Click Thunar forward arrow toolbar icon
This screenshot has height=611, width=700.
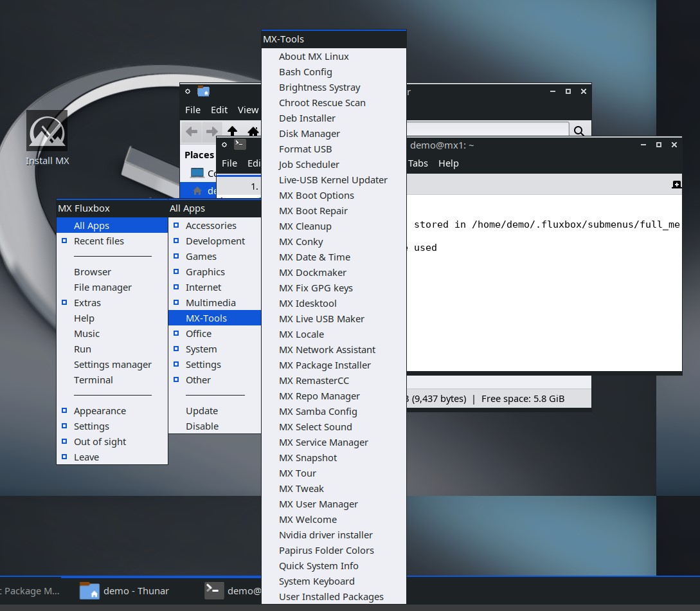[211, 131]
